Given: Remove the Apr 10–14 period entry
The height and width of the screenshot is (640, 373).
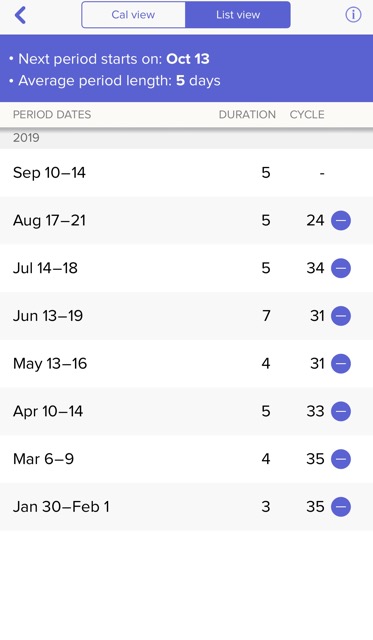Looking at the screenshot, I should click(x=341, y=411).
